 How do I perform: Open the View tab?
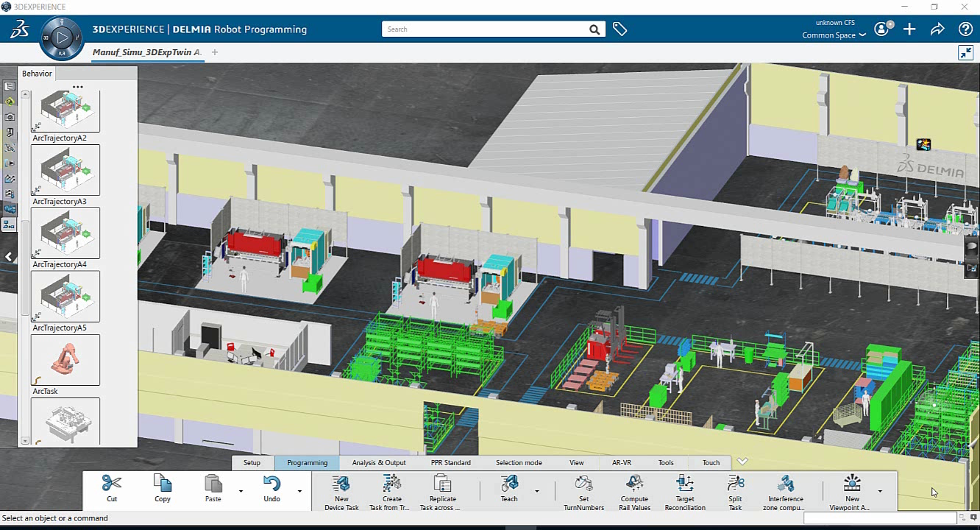coord(577,463)
